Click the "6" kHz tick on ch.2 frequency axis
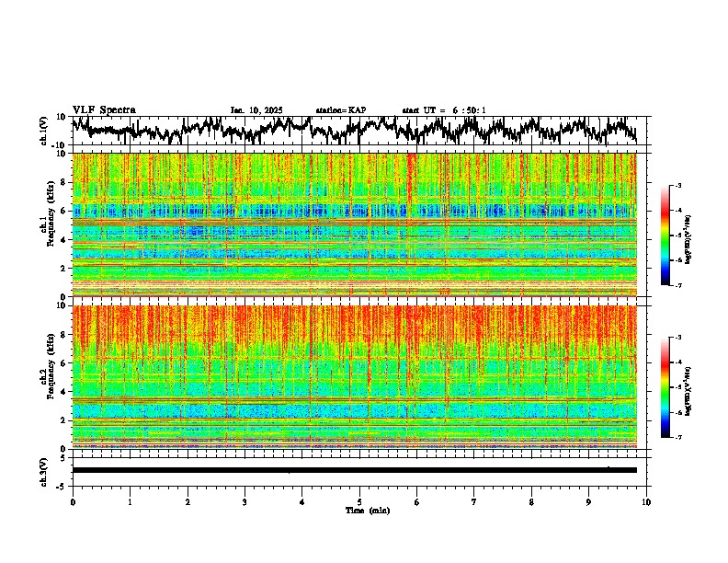Image resolution: width=728 pixels, height=563 pixels. tap(64, 363)
